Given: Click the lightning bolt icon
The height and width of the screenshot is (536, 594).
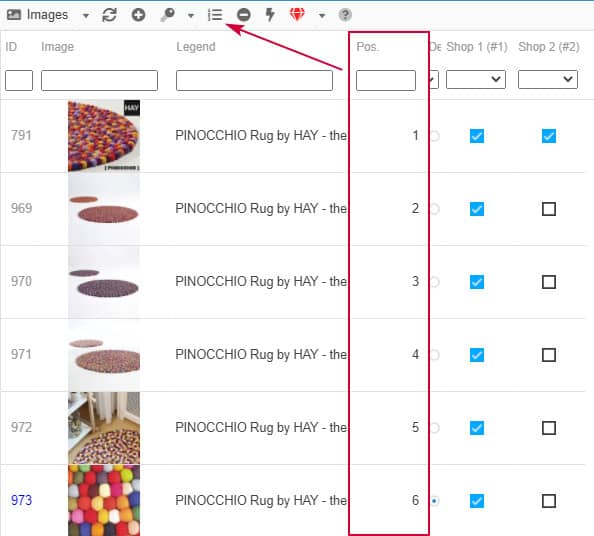Looking at the screenshot, I should pyautogui.click(x=270, y=15).
